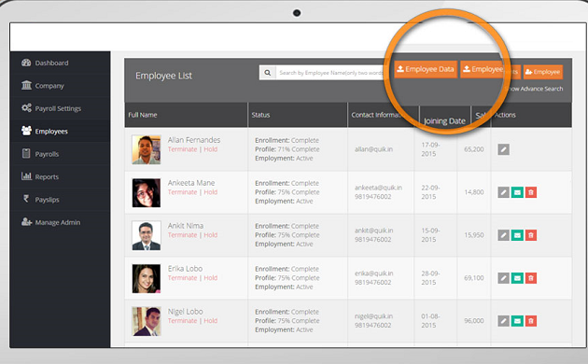The width and height of the screenshot is (588, 364).
Task: Click the search magnifier icon
Action: 267,73
